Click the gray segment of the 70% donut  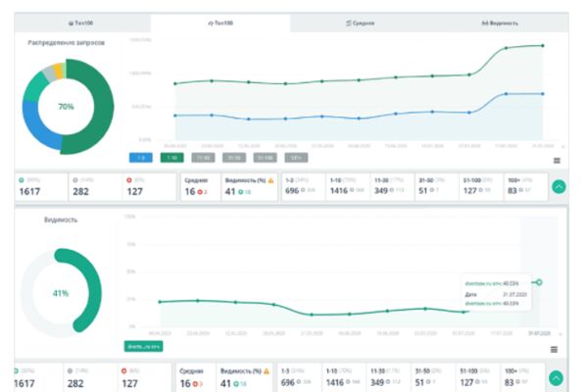point(49,74)
